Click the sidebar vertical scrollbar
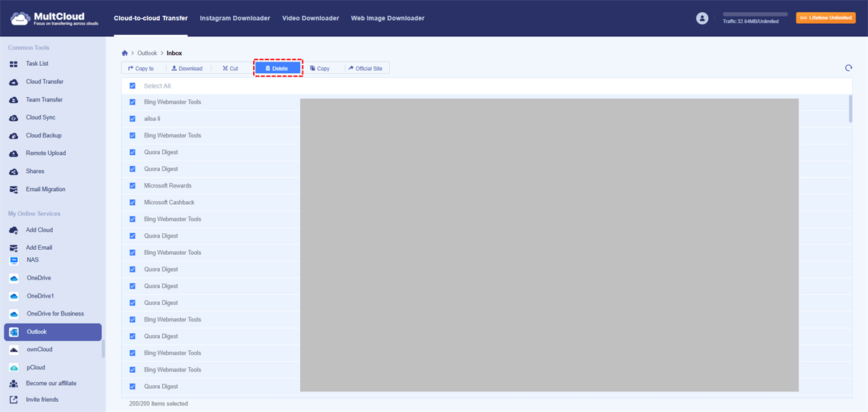868x412 pixels. tap(103, 349)
